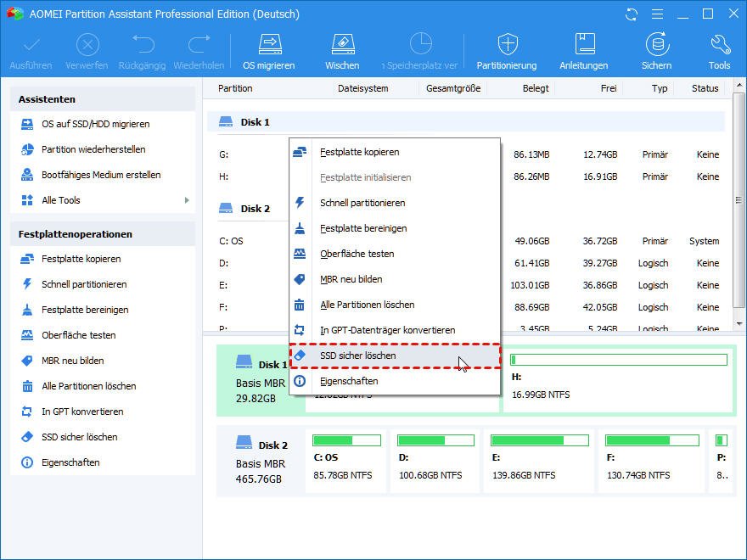The width and height of the screenshot is (747, 560).
Task: Open the Tools wrench icon
Action: coord(720,44)
